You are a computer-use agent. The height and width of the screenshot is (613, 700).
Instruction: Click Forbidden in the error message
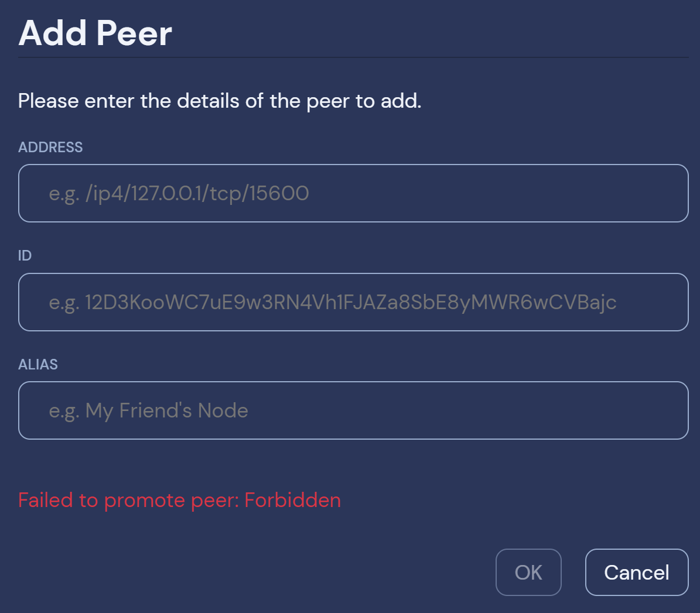pos(292,500)
